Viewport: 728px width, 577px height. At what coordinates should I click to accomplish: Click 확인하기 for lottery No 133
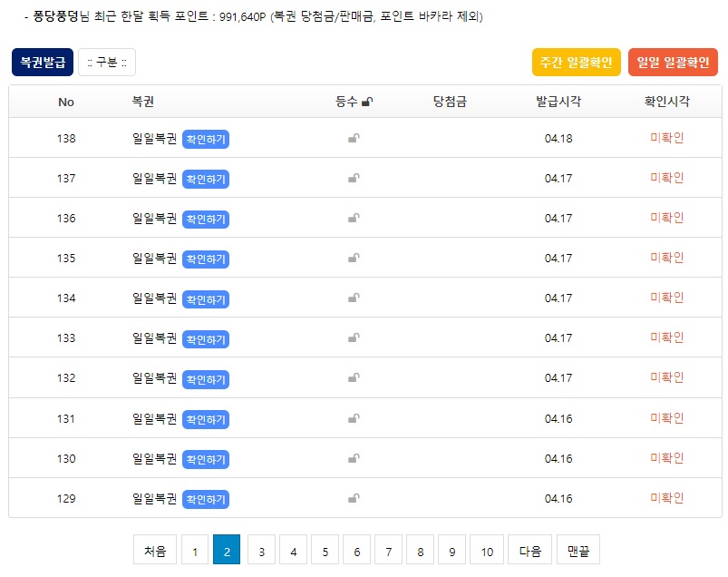point(206,339)
